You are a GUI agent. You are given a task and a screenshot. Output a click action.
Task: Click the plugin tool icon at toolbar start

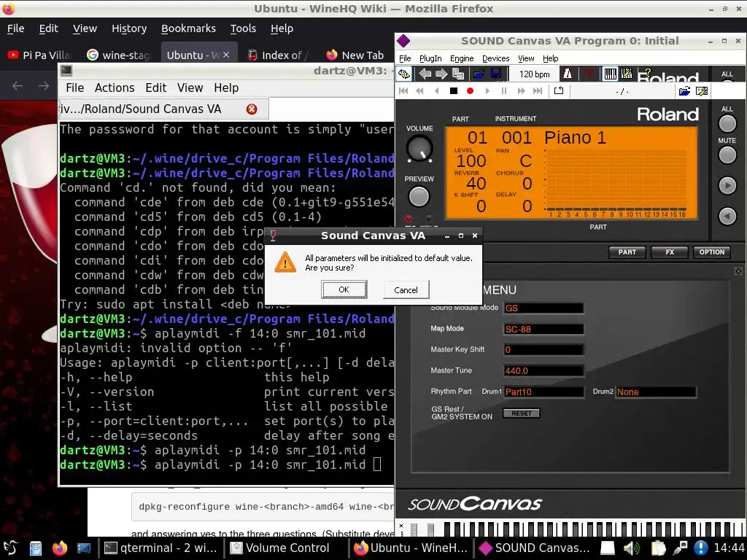point(404,74)
